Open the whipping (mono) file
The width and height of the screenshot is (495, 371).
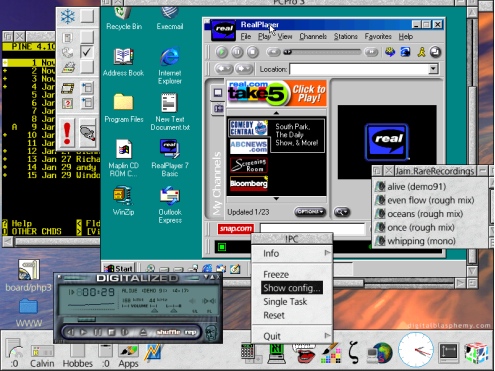[x=415, y=241]
